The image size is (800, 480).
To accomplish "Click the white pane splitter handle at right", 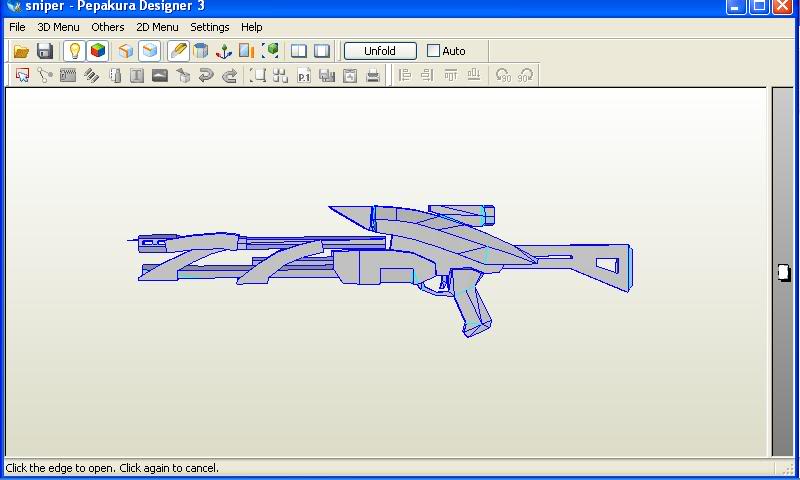I will [784, 272].
